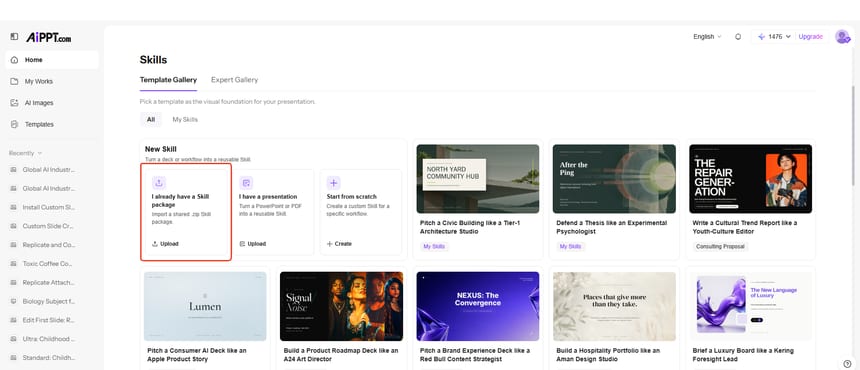
Task: Click the upload icon in Skill package card
Action: (x=159, y=183)
